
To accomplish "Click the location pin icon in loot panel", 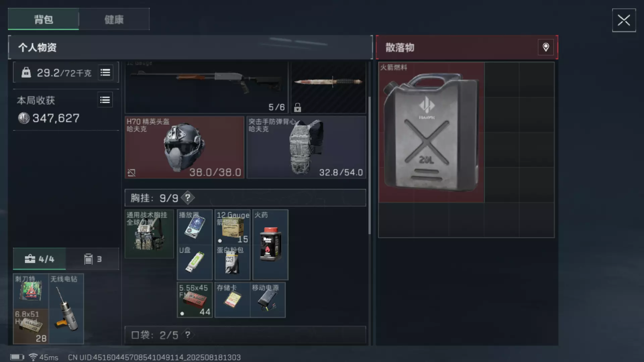I will coord(546,47).
